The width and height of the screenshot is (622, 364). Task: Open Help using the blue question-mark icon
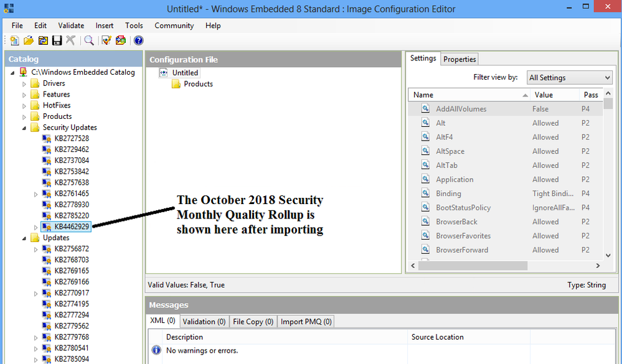click(x=138, y=40)
